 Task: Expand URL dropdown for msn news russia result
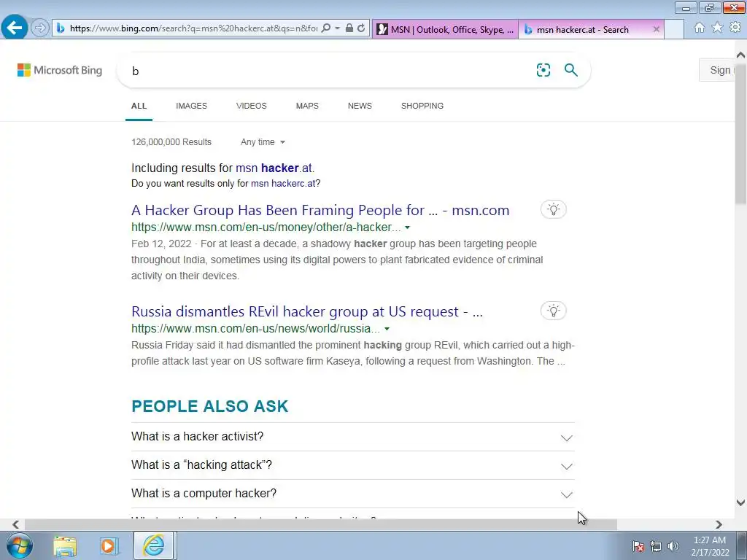click(387, 329)
